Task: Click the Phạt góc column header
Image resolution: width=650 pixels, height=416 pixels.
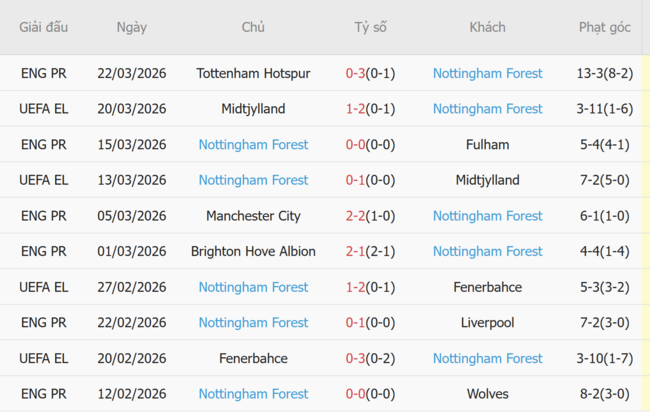Action: tap(604, 27)
